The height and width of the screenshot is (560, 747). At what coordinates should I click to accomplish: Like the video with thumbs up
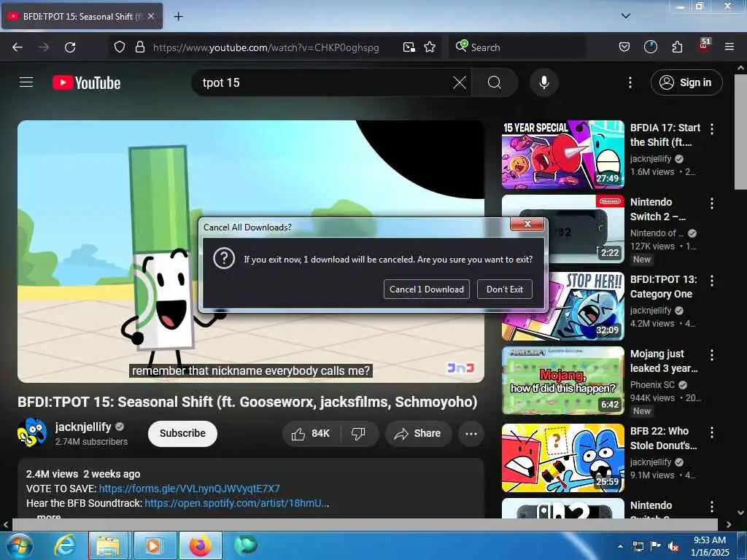pos(311,433)
